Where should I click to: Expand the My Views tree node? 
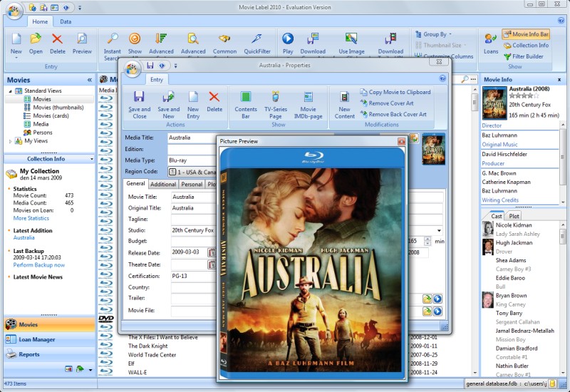click(10, 141)
